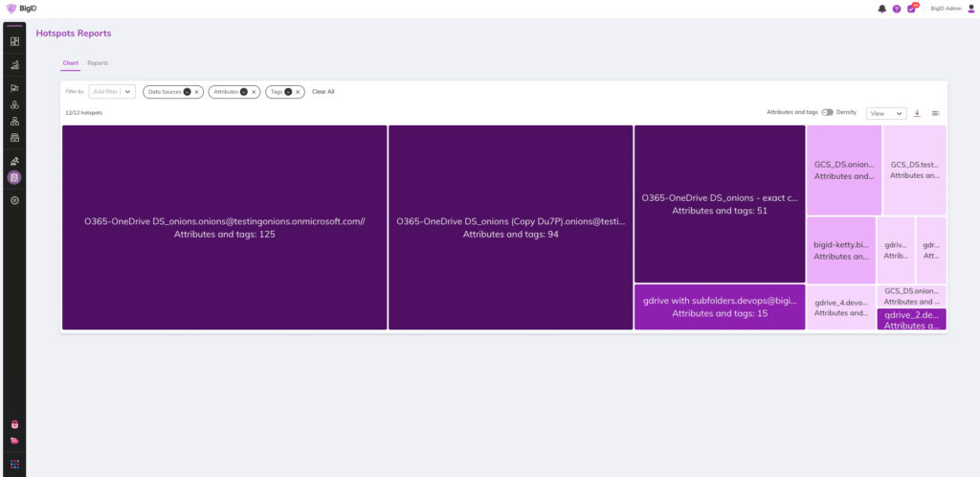This screenshot has height=477, width=980.
Task: Open the tasks checklist icon with red badge
Action: point(911,9)
